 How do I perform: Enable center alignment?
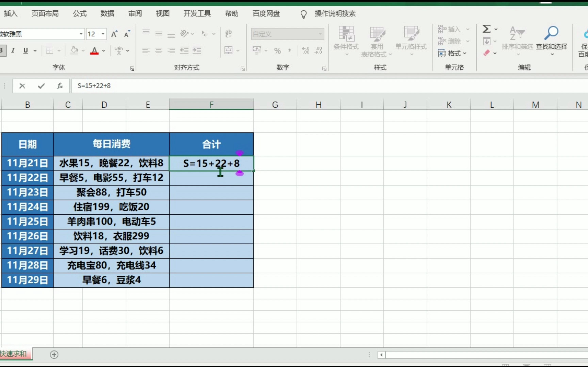[x=159, y=50]
